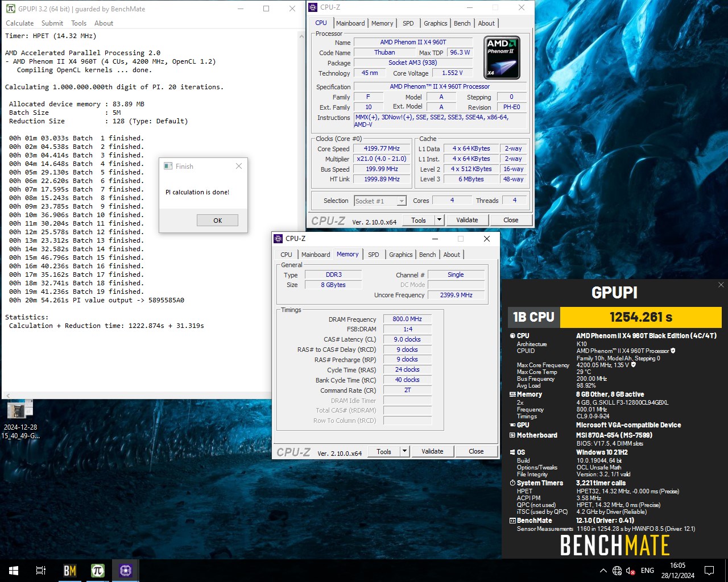The height and width of the screenshot is (582, 728).
Task: Click the GPUPI horizontal scrollbar left arrow
Action: pyautogui.click(x=7, y=396)
